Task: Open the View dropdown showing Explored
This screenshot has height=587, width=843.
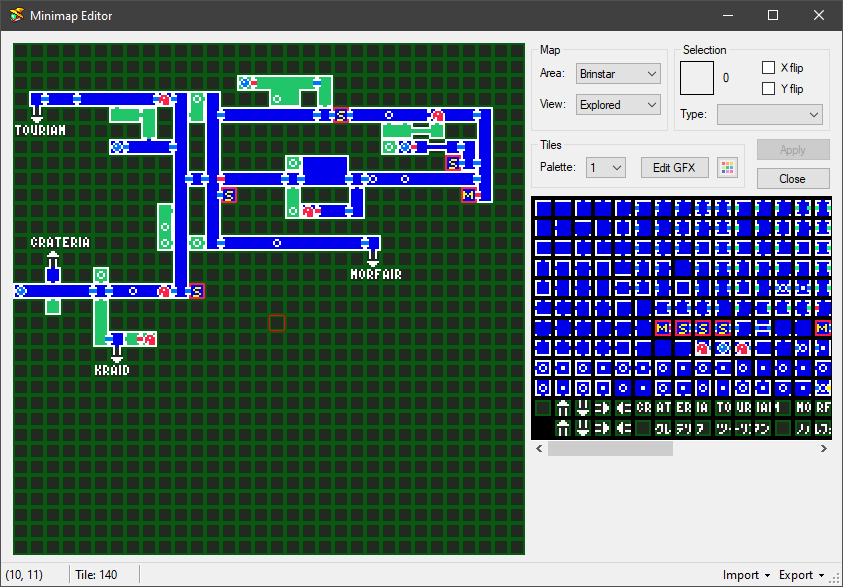Action: (x=618, y=105)
